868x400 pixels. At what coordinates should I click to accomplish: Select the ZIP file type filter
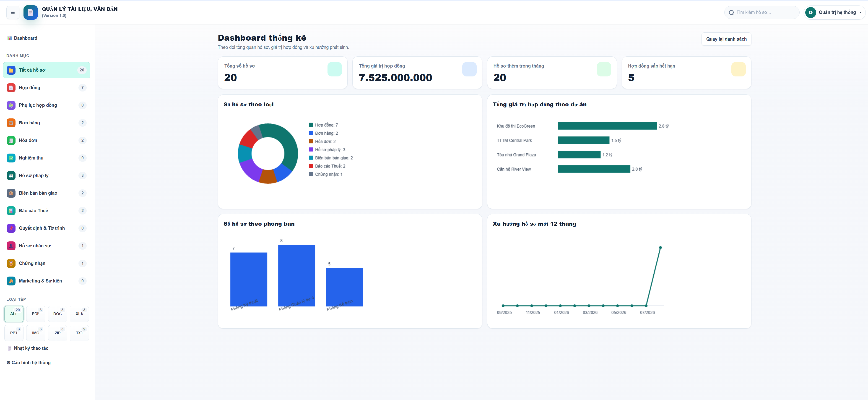point(58,333)
